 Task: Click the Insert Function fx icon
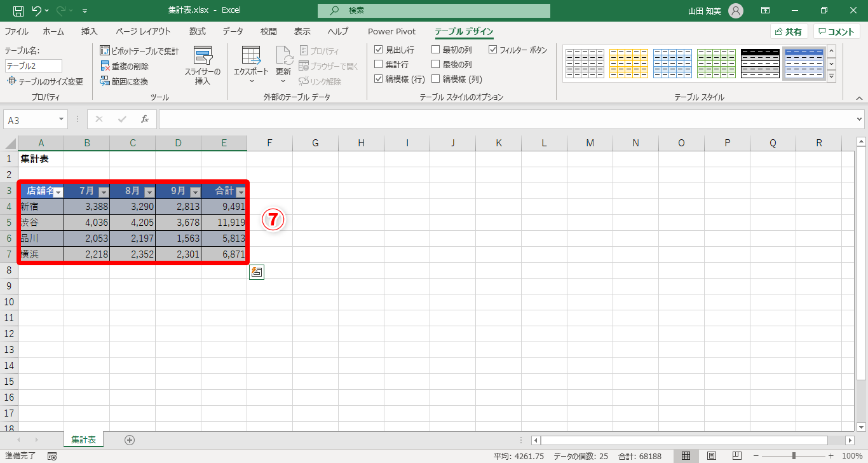pyautogui.click(x=145, y=119)
